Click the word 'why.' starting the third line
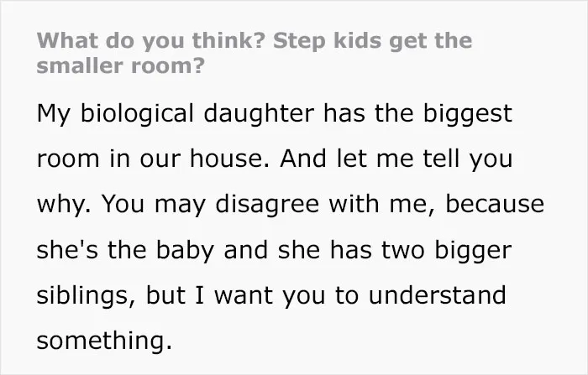 [x=64, y=205]
